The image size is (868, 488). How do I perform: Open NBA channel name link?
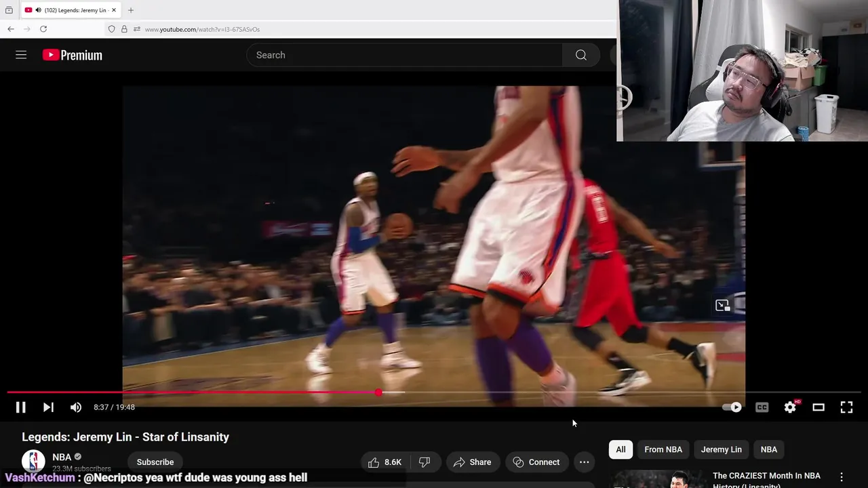62,457
